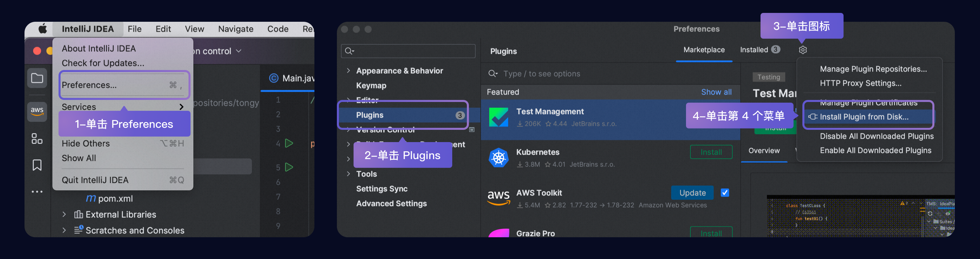Screen dimensions: 980x259
Task: Open the Bookmarks tool window icon
Action: 37,165
